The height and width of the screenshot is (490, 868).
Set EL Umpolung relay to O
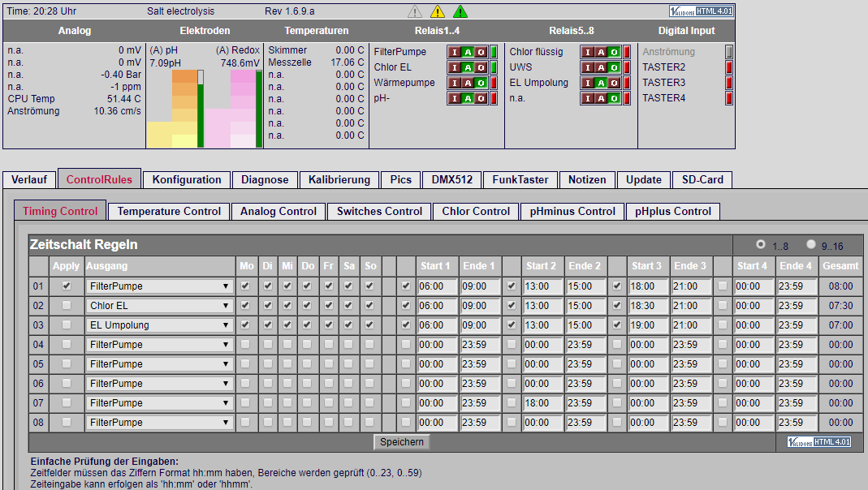614,83
